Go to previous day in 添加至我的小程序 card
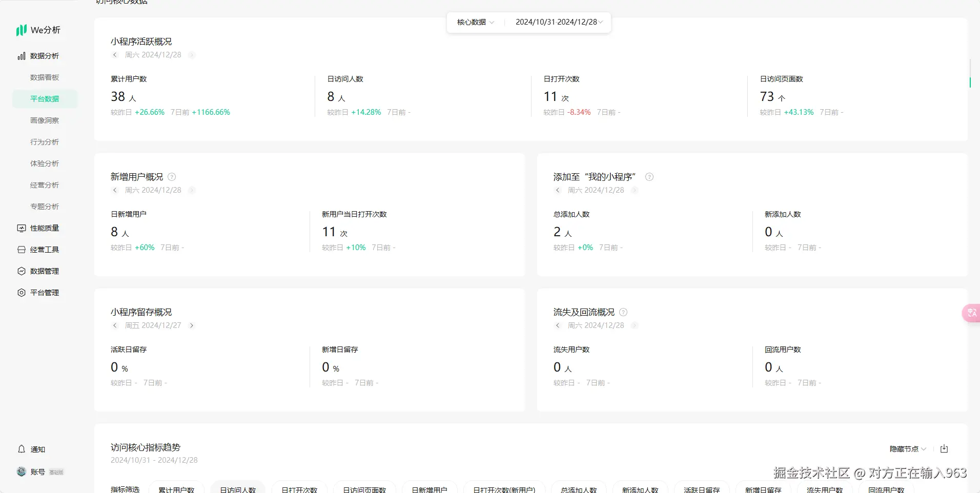Screen dimensions: 980x493 click(x=558, y=190)
